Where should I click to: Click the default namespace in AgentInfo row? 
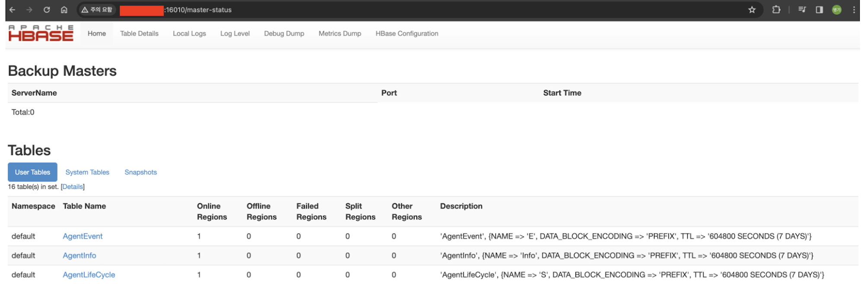tap(23, 256)
